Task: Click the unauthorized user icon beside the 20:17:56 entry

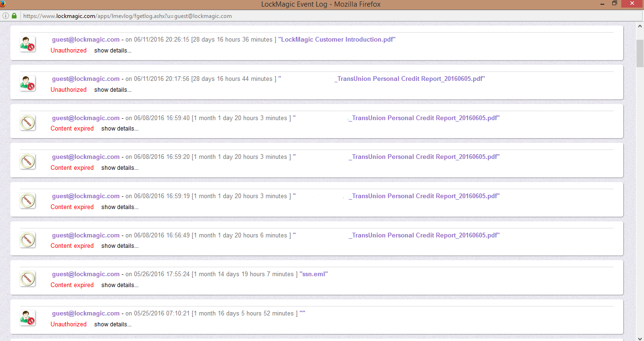Action: (x=27, y=83)
